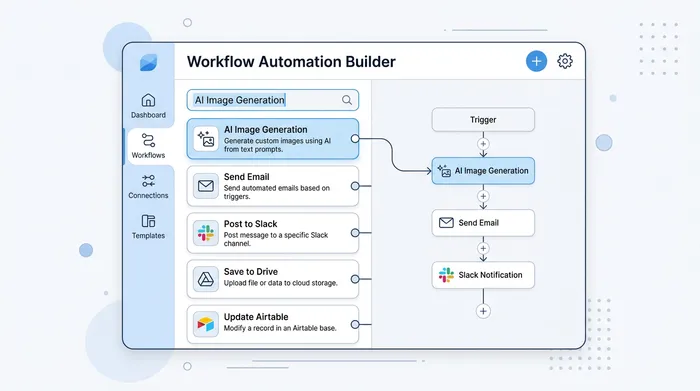Select the Trigger node on canvas
700x391 pixels.
coord(483,120)
